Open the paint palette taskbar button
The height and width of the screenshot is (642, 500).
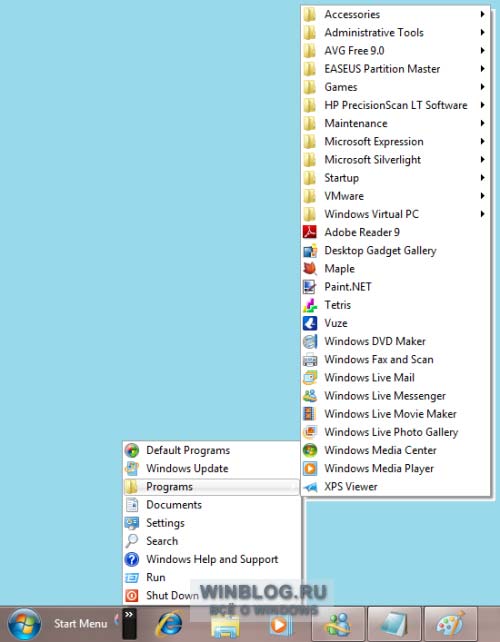(451, 624)
